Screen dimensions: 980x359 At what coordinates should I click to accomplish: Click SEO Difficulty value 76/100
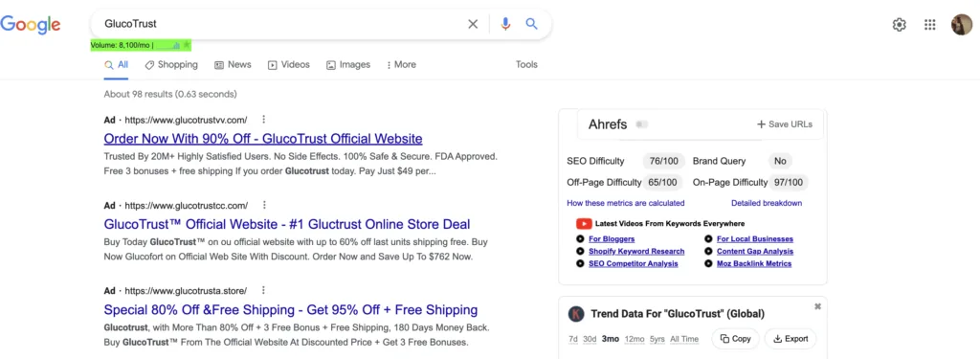click(x=664, y=162)
